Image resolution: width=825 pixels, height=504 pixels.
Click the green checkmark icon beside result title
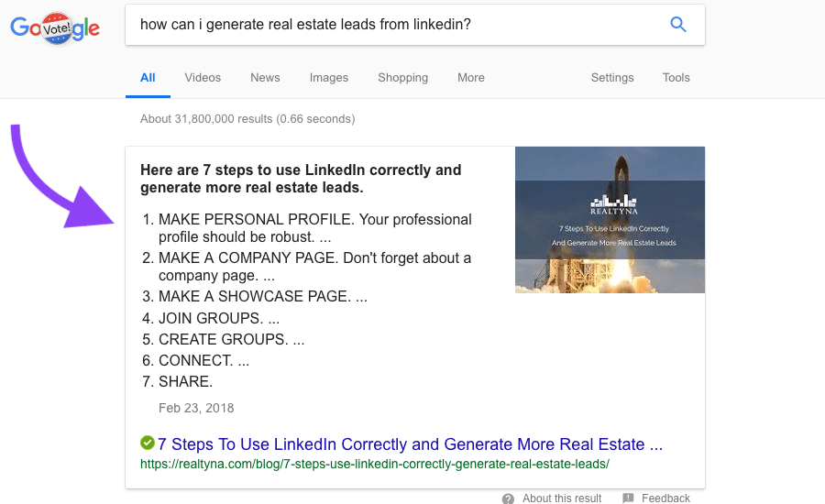click(x=148, y=443)
